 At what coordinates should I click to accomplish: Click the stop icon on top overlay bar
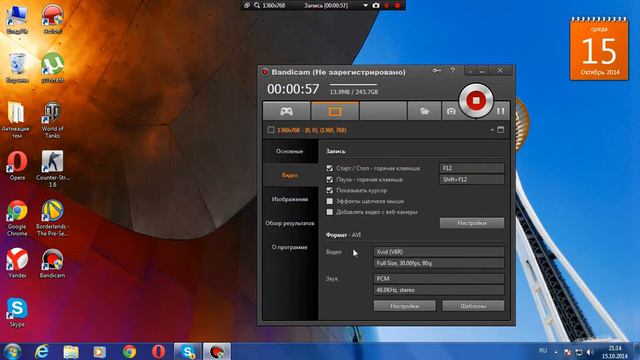(x=398, y=6)
